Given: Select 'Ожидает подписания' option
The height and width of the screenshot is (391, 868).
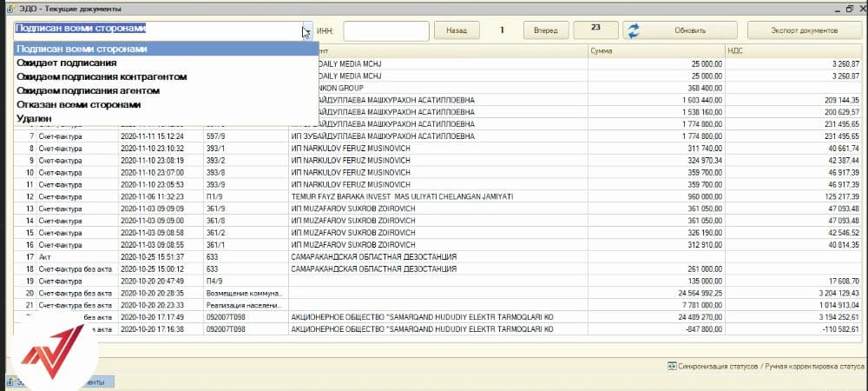Looking at the screenshot, I should [166, 63].
